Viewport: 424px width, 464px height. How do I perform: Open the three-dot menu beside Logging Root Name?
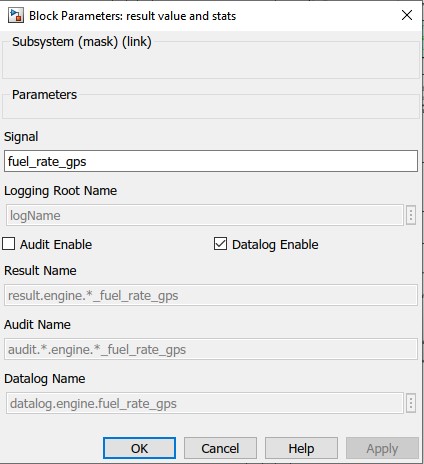[x=411, y=215]
